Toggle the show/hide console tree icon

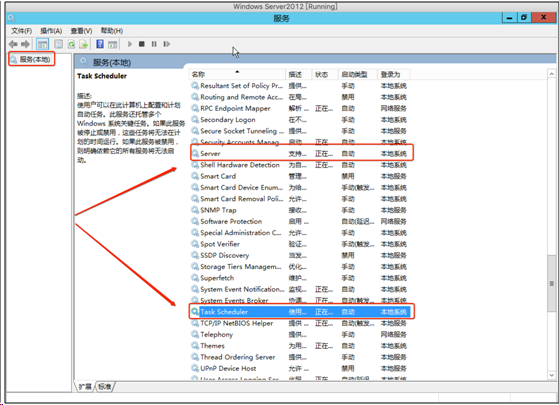point(42,44)
